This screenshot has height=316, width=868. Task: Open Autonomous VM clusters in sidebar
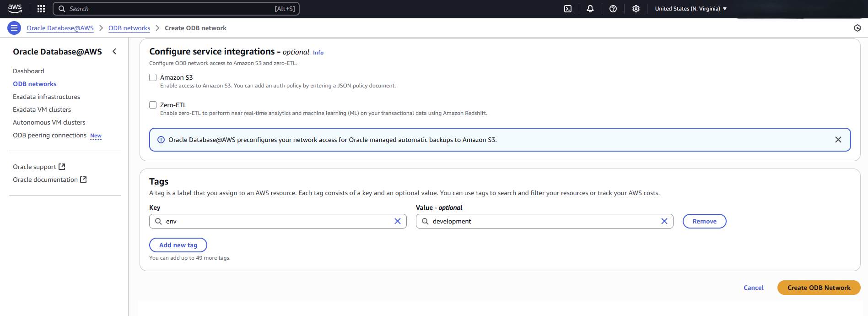49,122
